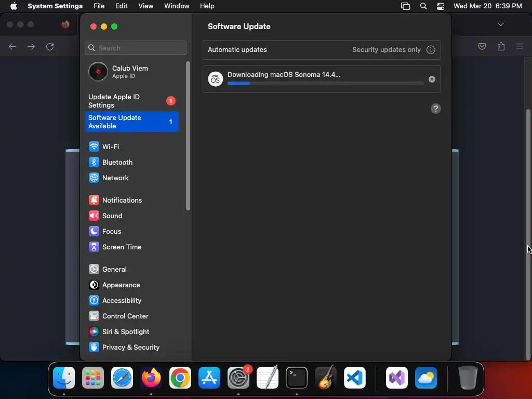The image size is (532, 399).
Task: Launch Safari from the Dock
Action: [x=122, y=378]
